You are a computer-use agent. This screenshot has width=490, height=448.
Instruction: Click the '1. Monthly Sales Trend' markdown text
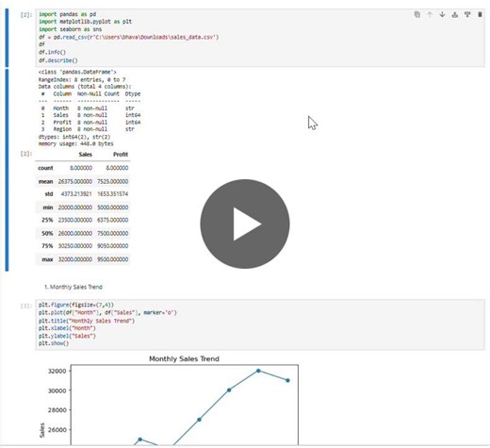73,287
